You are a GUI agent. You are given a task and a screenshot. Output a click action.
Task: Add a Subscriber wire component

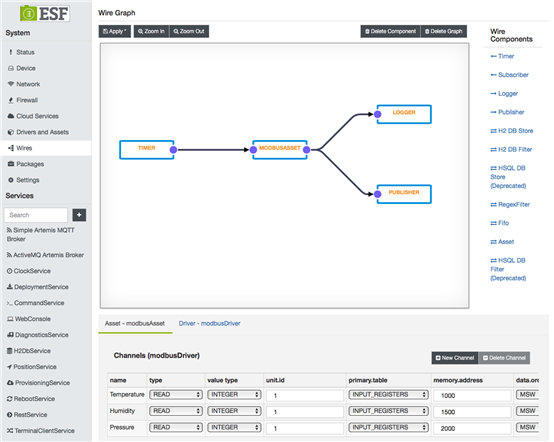pyautogui.click(x=509, y=75)
